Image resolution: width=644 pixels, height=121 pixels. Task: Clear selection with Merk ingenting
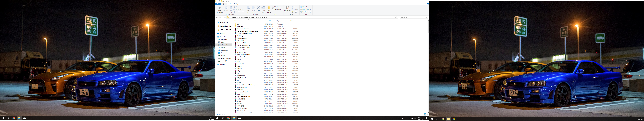[306, 9]
